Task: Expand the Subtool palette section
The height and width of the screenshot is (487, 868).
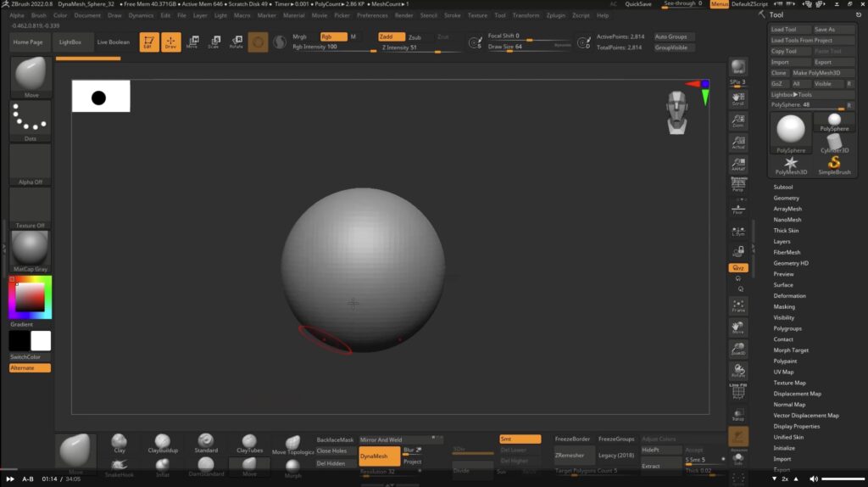Action: [783, 187]
